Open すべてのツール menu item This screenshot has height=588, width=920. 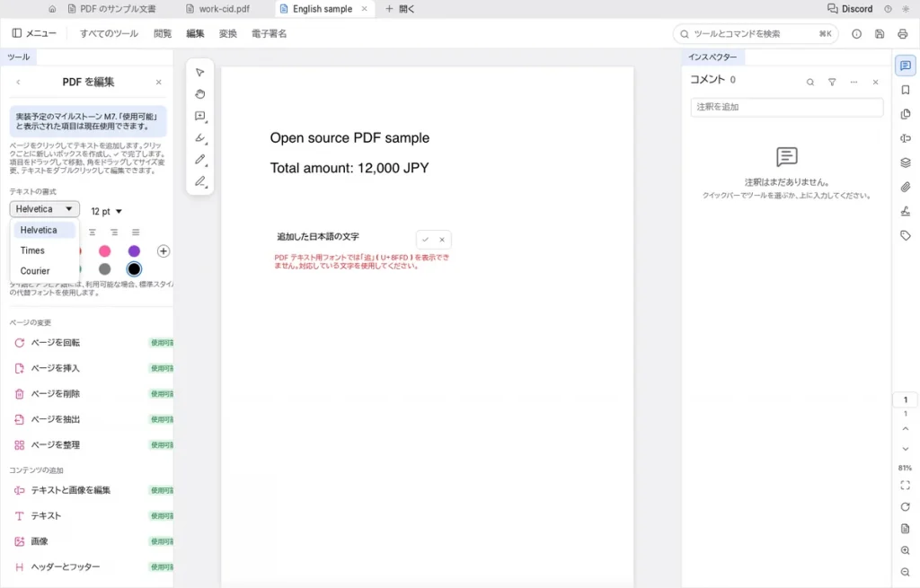[x=109, y=33]
